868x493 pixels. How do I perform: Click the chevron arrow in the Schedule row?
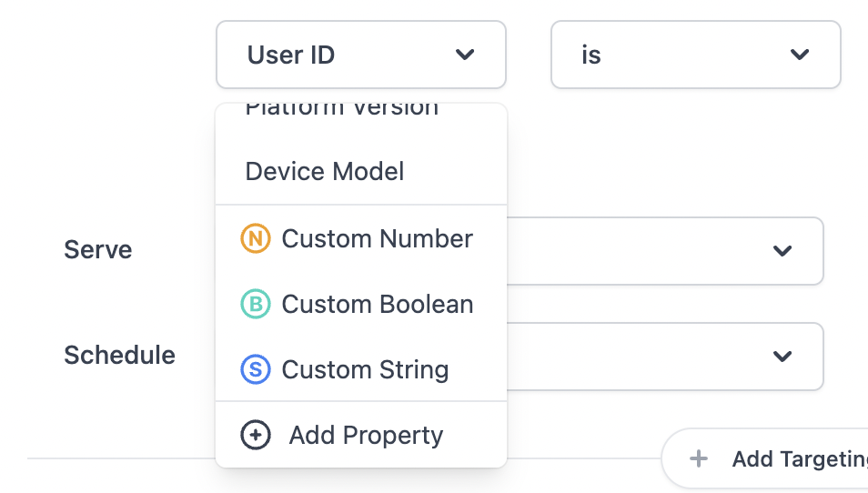click(x=782, y=357)
